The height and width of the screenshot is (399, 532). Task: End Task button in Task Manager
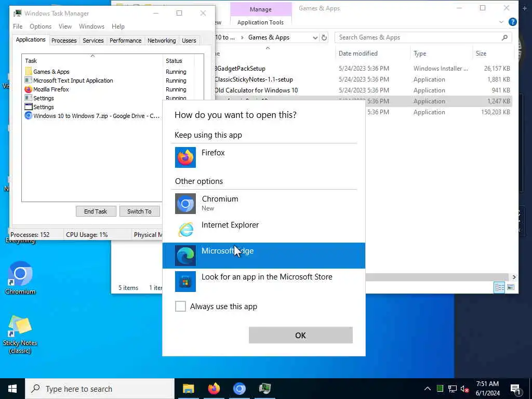tap(96, 211)
